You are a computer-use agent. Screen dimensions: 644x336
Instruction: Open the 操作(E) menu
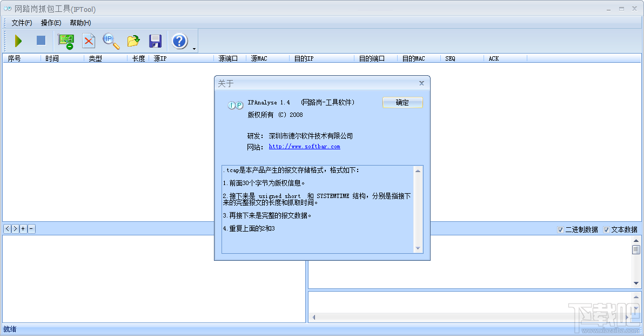51,23
